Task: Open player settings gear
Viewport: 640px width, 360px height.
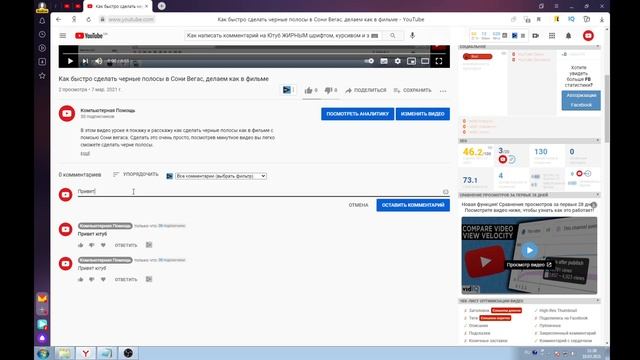Action: click(398, 61)
